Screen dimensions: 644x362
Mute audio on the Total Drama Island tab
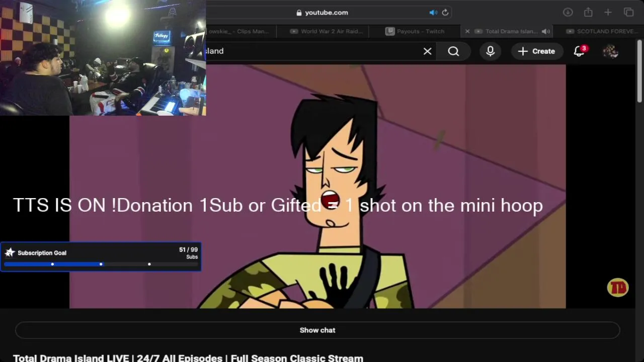point(546,31)
